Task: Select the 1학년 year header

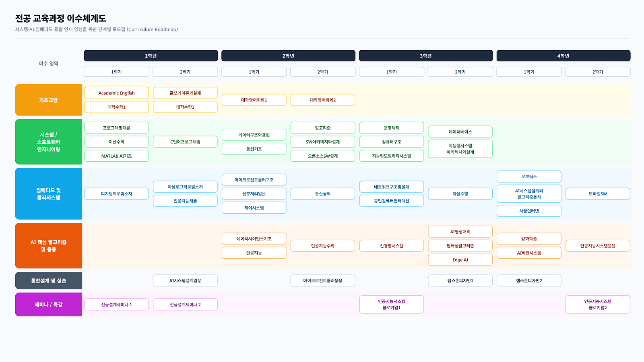Action: pos(151,56)
